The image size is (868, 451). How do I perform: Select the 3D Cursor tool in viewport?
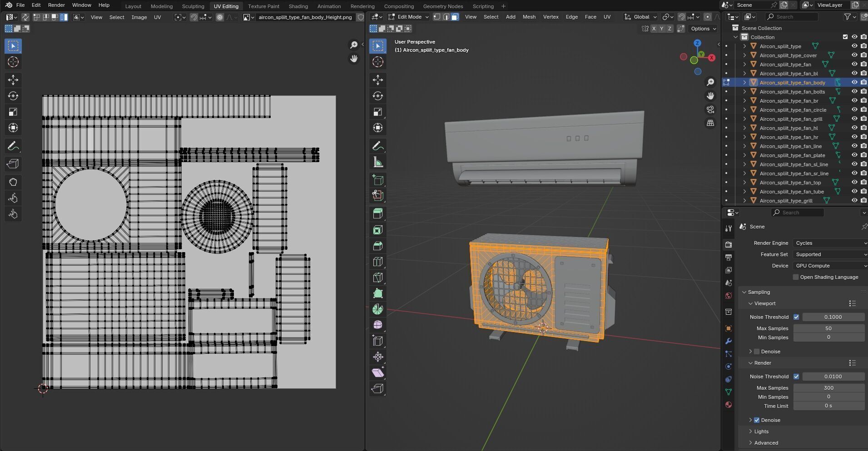(x=378, y=62)
